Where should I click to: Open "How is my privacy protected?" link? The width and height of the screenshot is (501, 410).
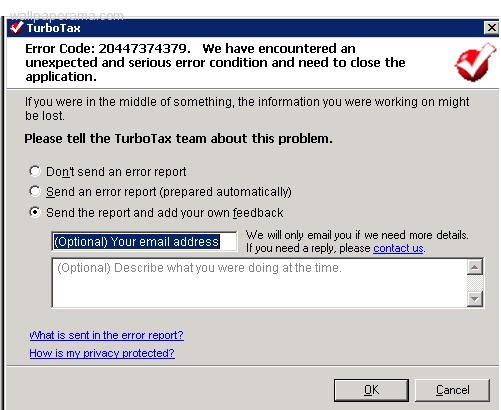coord(102,353)
